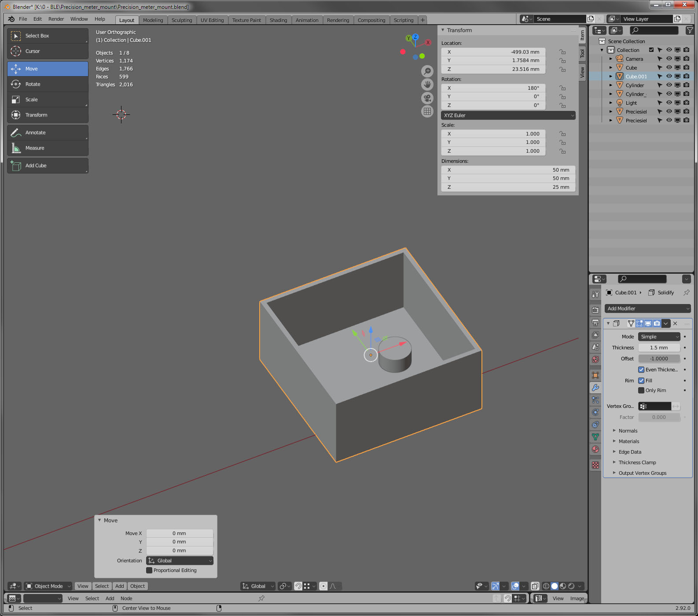The height and width of the screenshot is (616, 698).
Task: Hide the Light object in outliner
Action: click(x=669, y=103)
